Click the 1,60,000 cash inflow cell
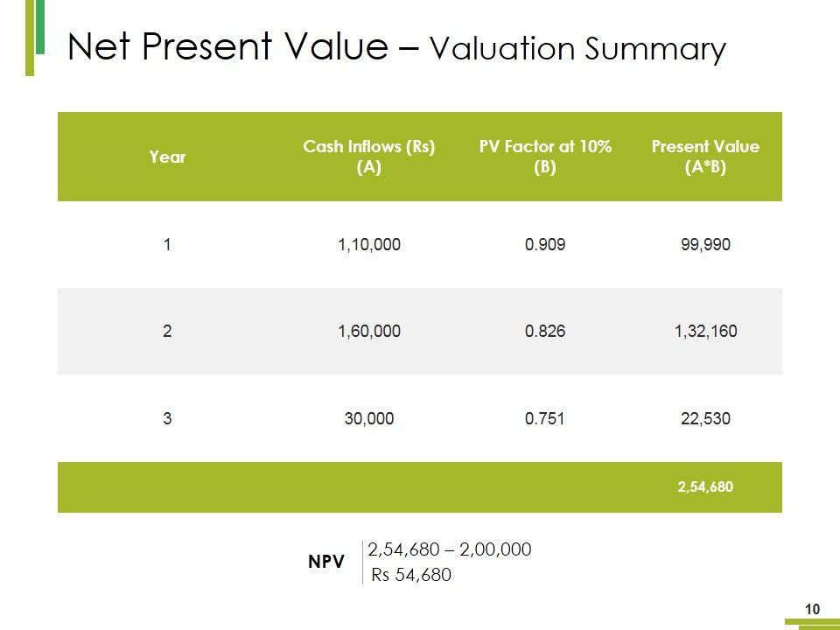The height and width of the screenshot is (630, 840). click(369, 331)
